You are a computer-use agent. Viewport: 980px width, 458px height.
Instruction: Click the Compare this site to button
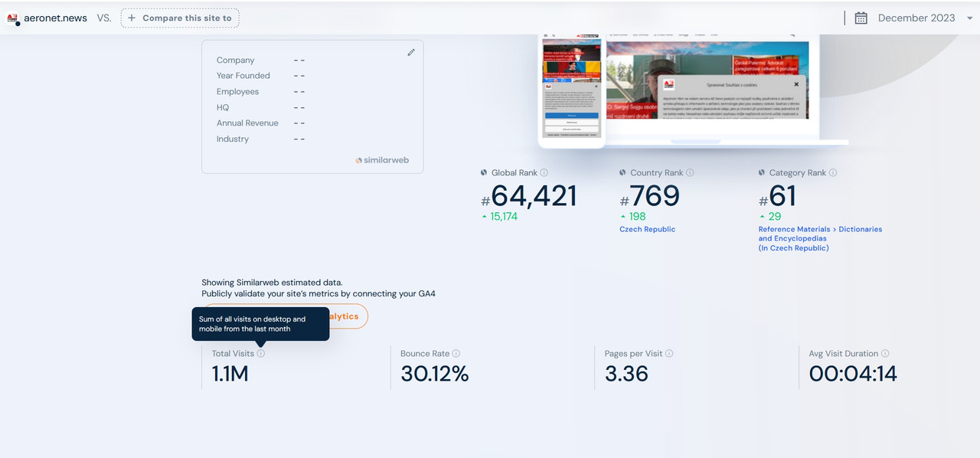pos(180,18)
